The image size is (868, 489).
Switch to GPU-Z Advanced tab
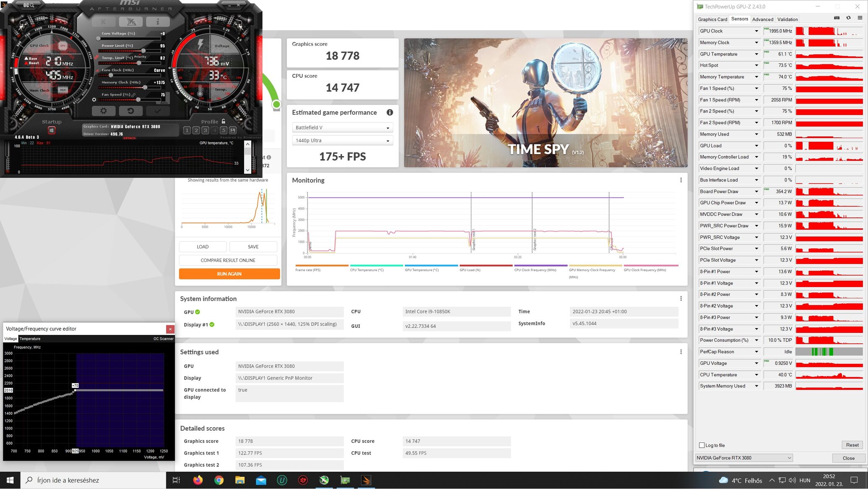pos(762,19)
